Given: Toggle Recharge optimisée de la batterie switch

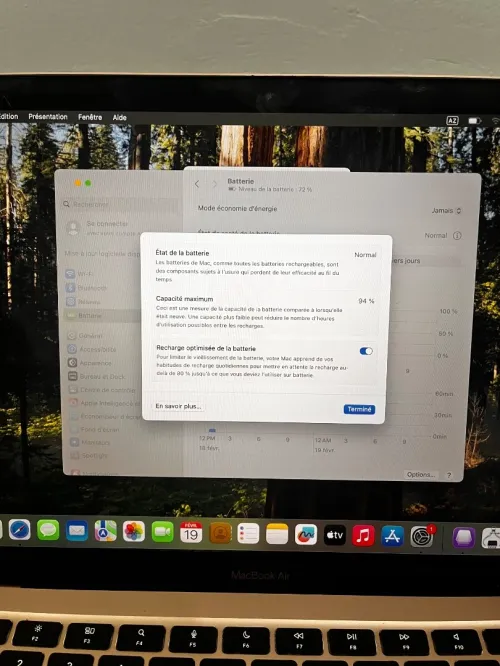Looking at the screenshot, I should click(x=366, y=351).
